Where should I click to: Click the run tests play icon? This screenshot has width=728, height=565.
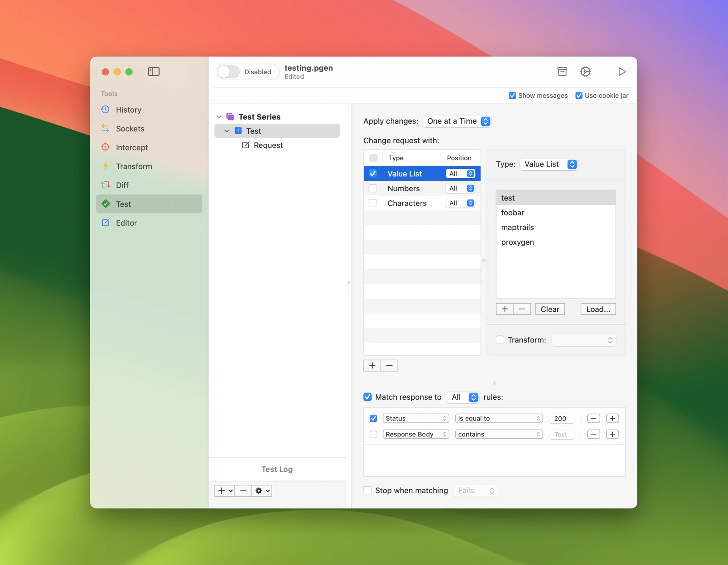(x=621, y=72)
